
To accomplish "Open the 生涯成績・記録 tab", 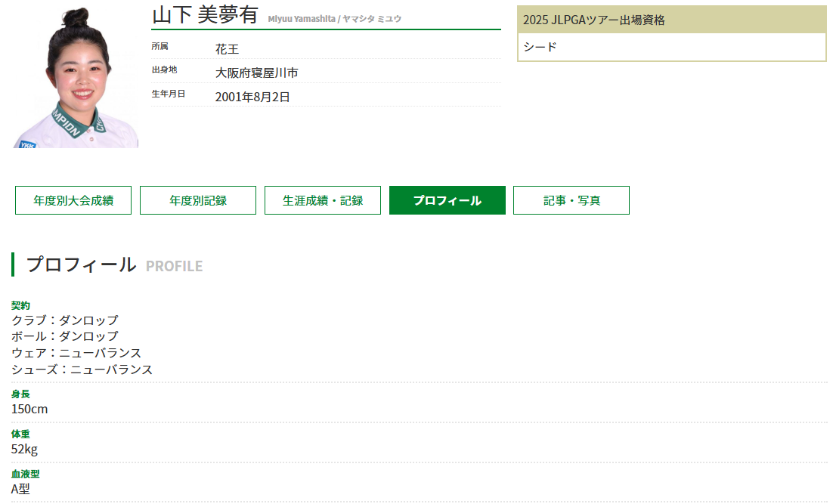I will [x=323, y=200].
